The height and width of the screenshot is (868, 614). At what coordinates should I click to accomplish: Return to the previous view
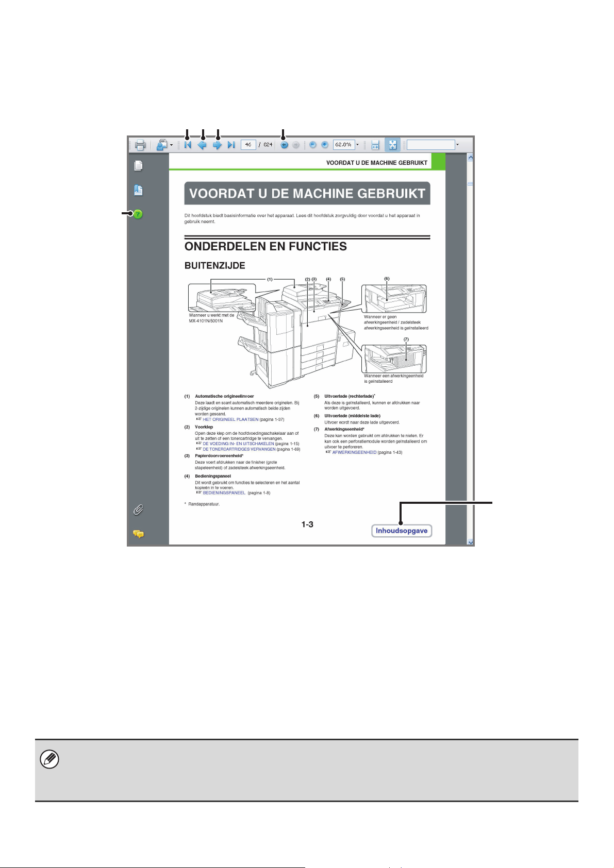coord(284,145)
